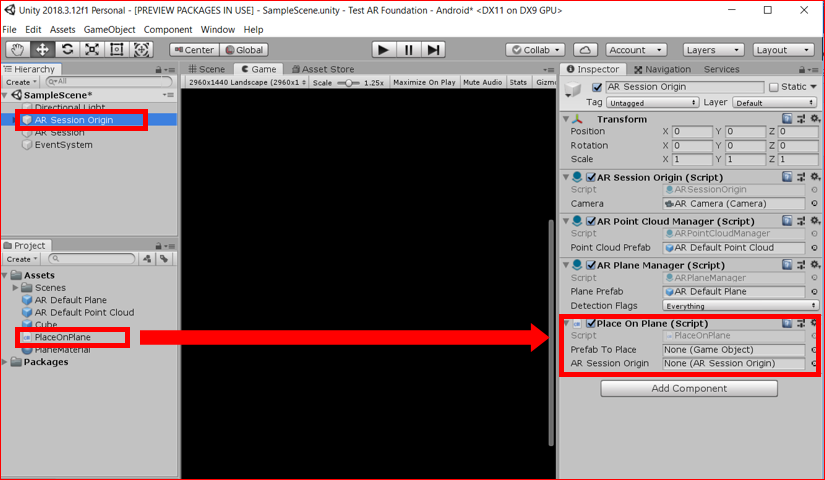Switch to the Navigation tab
825x480 pixels.
(x=662, y=69)
